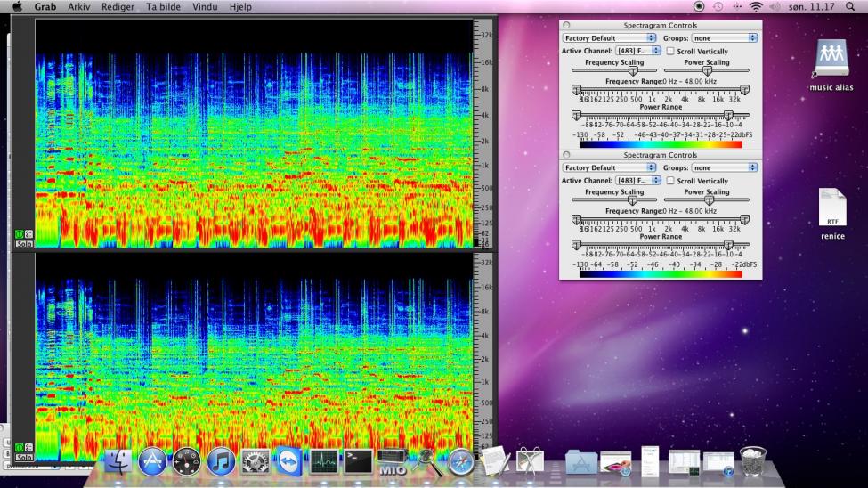Expand Active Channel dropdown in upper panel
Viewport: 868px width, 488px height.
pos(637,52)
